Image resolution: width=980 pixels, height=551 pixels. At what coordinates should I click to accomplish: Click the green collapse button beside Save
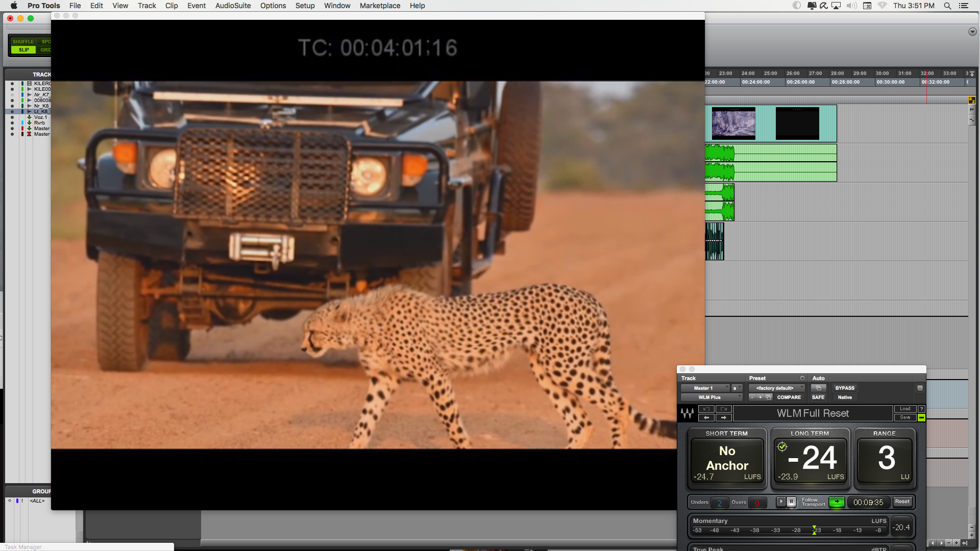coord(921,417)
